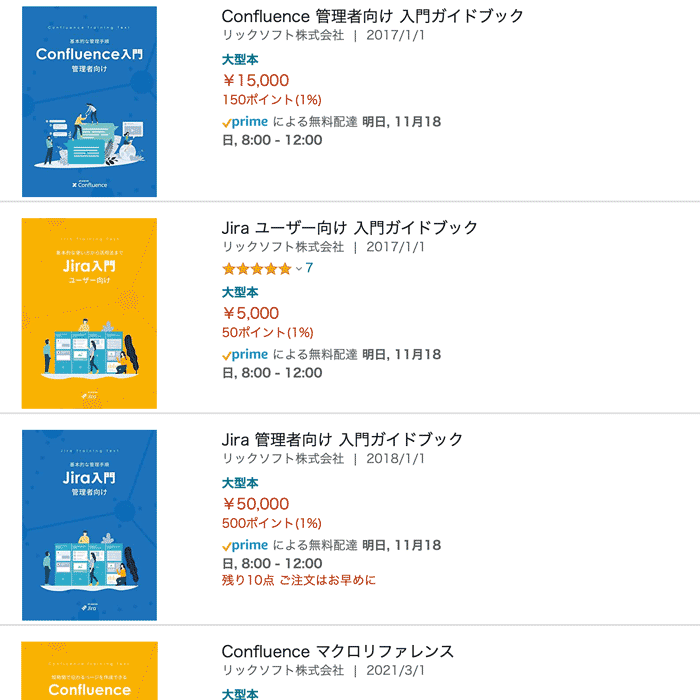Click the title Confluence 管理者向け 入門ガイドブック
700x700 pixels.
[x=372, y=16]
